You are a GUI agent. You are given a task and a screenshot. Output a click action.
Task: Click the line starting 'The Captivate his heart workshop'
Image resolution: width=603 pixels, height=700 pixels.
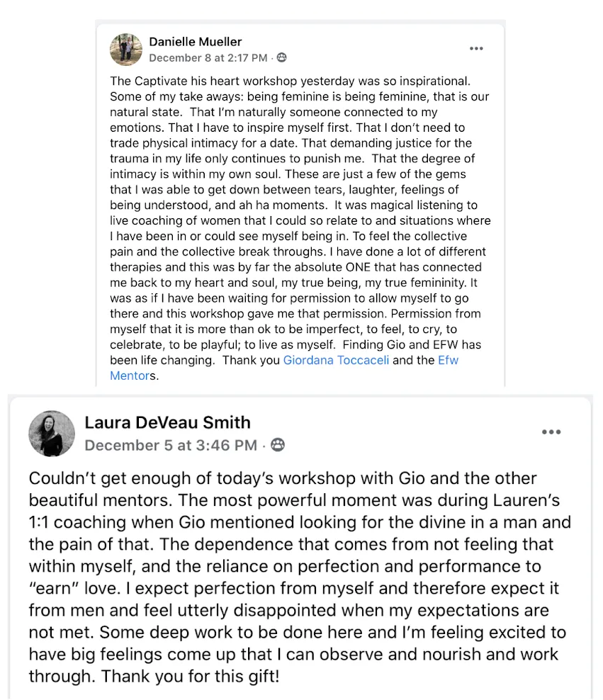click(290, 81)
